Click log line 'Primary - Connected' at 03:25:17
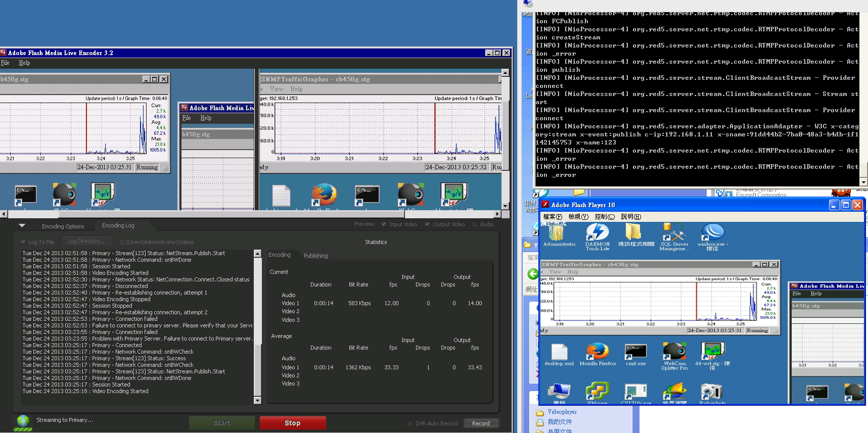This screenshot has width=868, height=433. click(x=82, y=345)
